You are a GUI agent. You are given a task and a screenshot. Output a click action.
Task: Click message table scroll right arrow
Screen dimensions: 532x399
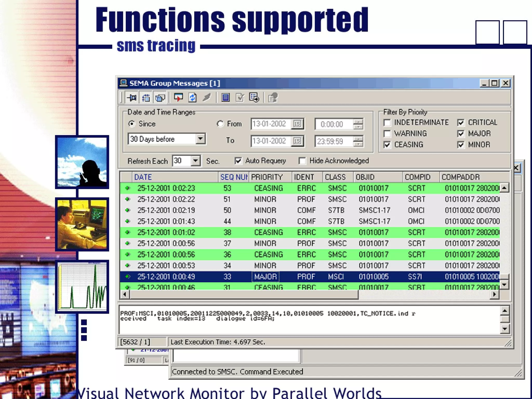(494, 295)
